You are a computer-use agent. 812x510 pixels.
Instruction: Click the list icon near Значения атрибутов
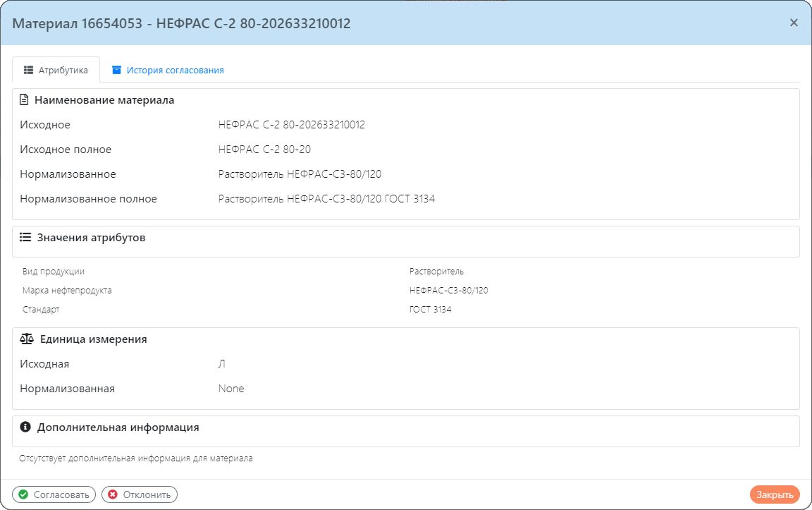click(25, 238)
